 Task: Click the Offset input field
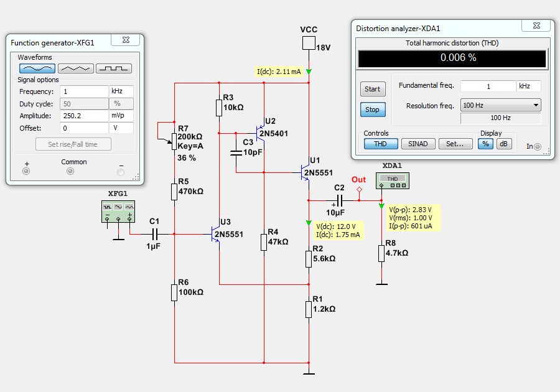pos(84,128)
